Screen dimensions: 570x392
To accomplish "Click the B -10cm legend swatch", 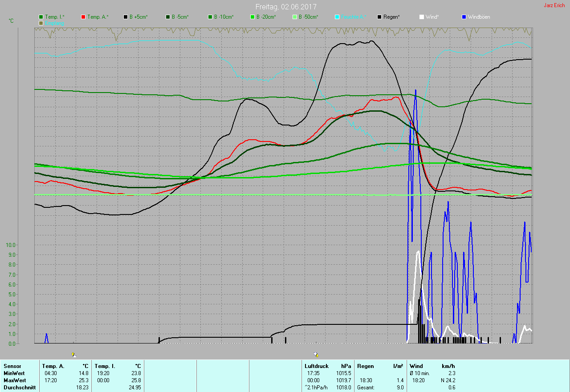I will (210, 17).
